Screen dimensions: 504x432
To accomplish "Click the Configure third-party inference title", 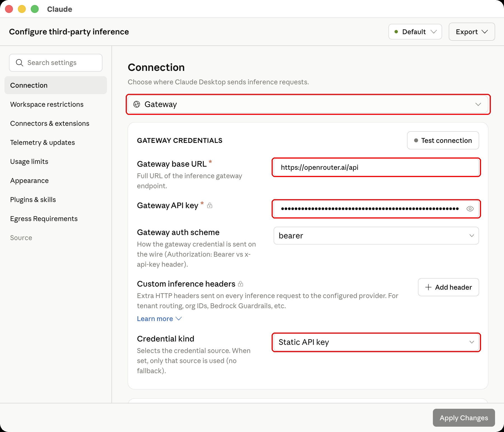I will click(x=69, y=32).
